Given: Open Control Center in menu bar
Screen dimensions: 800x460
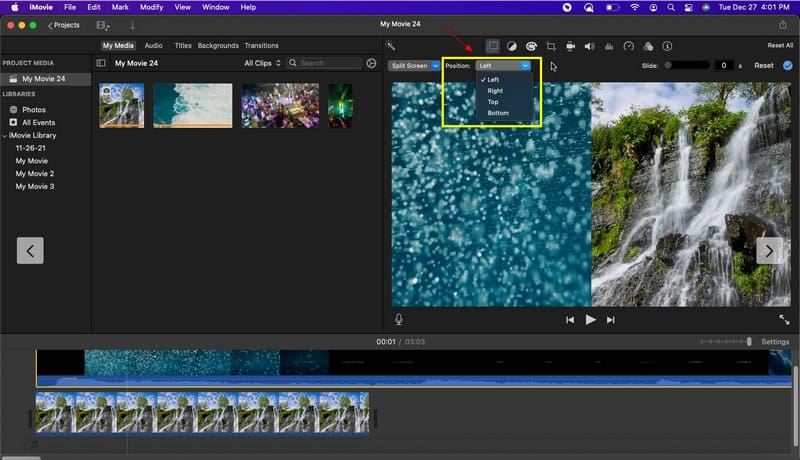Looking at the screenshot, I should tap(688, 7).
